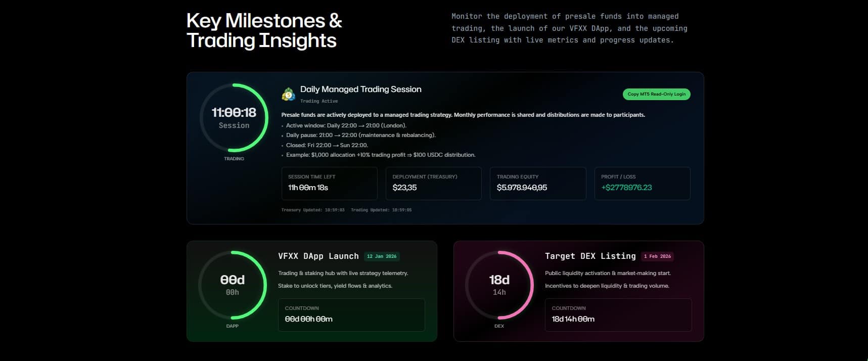Click the Treasury Updated timestamp
This screenshot has width=868, height=361.
click(x=313, y=210)
